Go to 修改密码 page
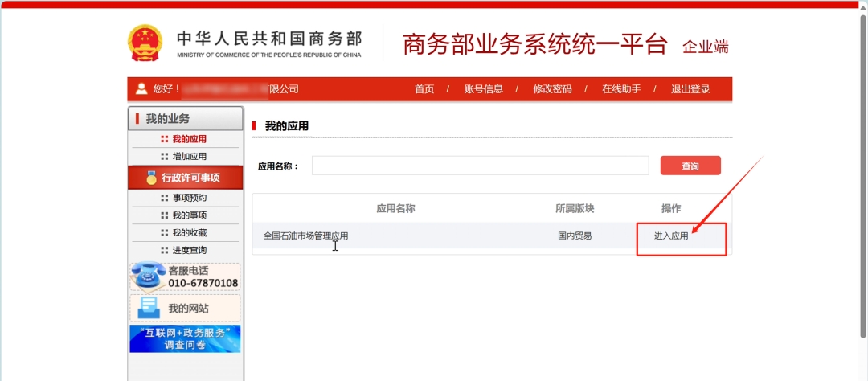The width and height of the screenshot is (868, 381). [552, 89]
